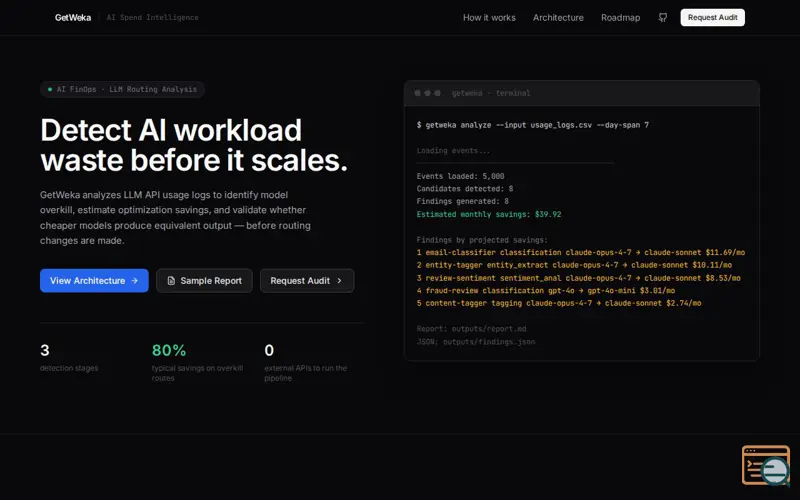Click the 'Loading events...' line
The image size is (800, 500).
coord(453,151)
